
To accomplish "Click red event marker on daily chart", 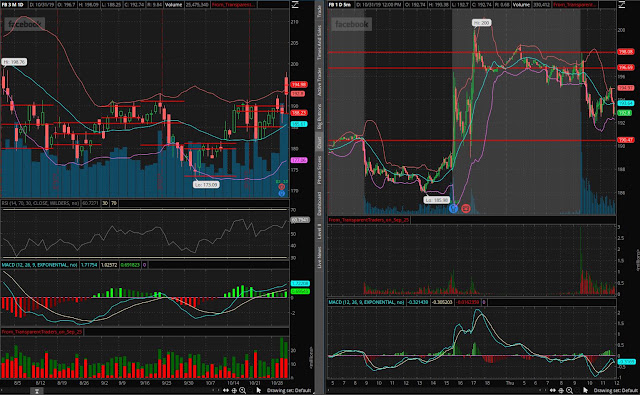I will point(281,187).
